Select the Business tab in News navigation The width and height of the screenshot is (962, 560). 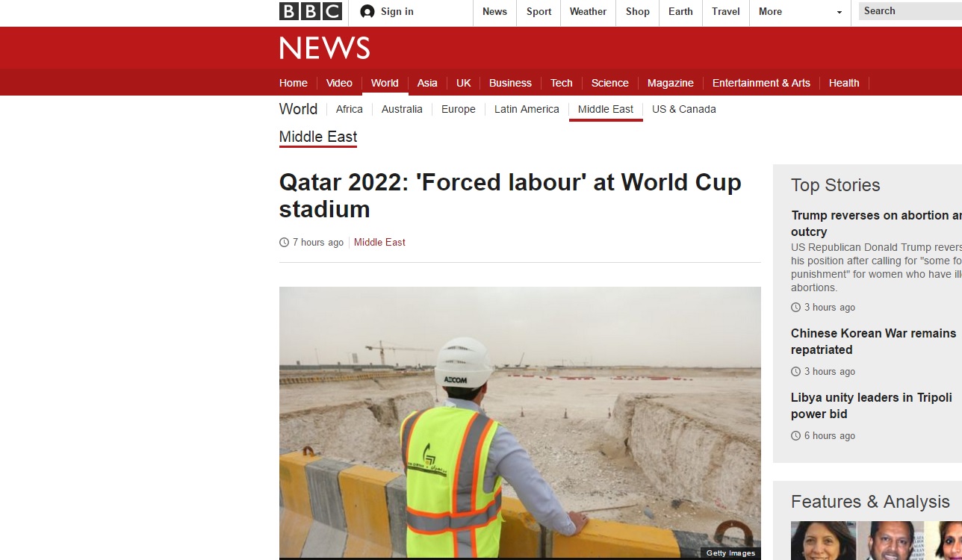click(x=510, y=83)
